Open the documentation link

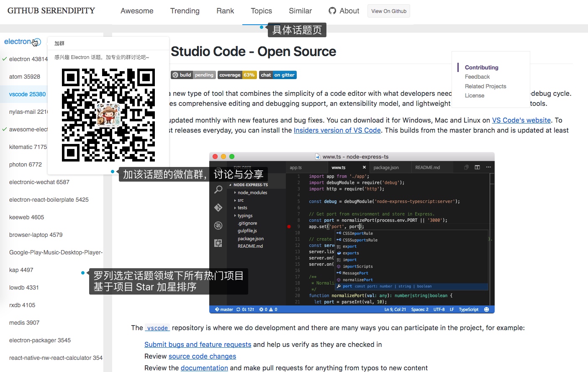click(204, 368)
